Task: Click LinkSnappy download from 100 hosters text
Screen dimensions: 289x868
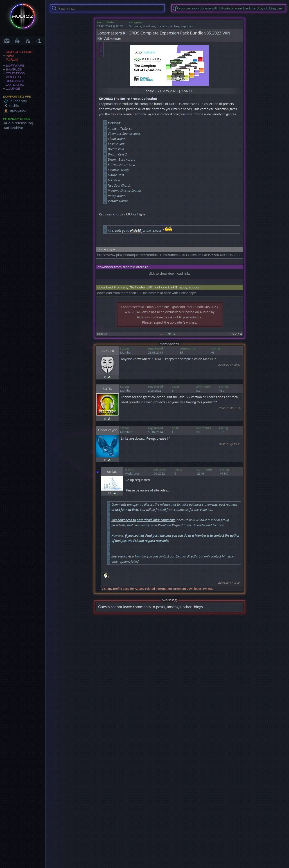Action: [x=147, y=293]
